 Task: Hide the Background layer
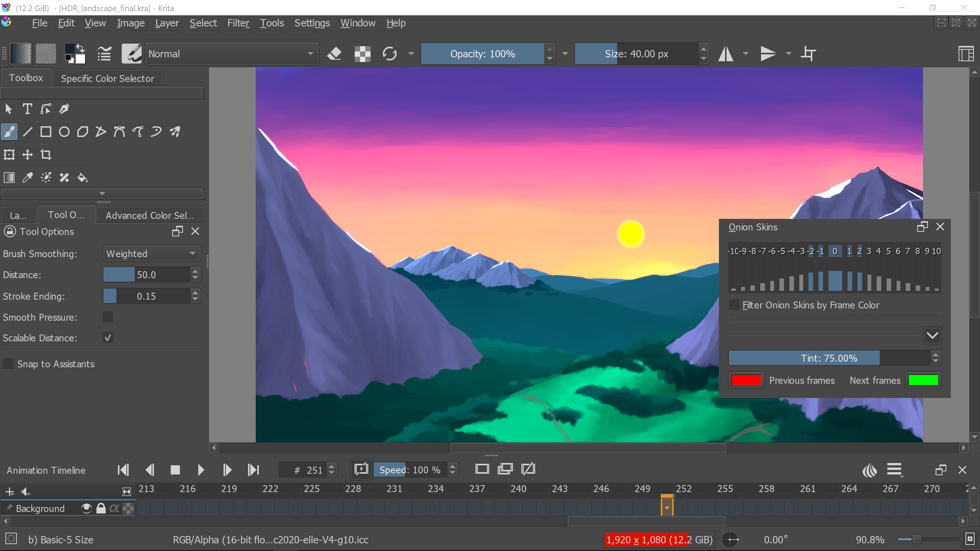86,508
